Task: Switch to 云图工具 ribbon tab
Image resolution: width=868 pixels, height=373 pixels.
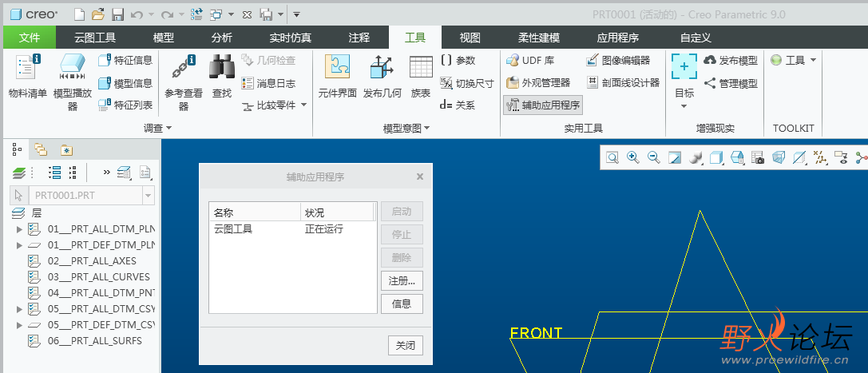Action: [95, 38]
